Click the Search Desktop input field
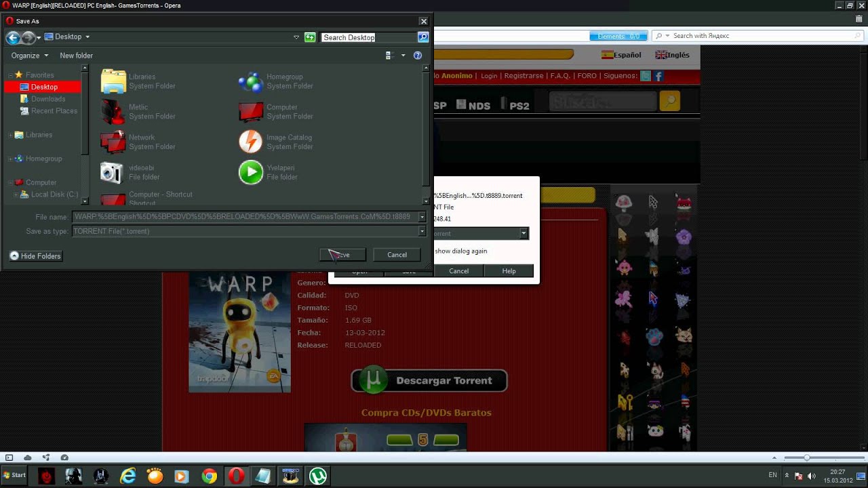868x488 pixels. click(369, 37)
